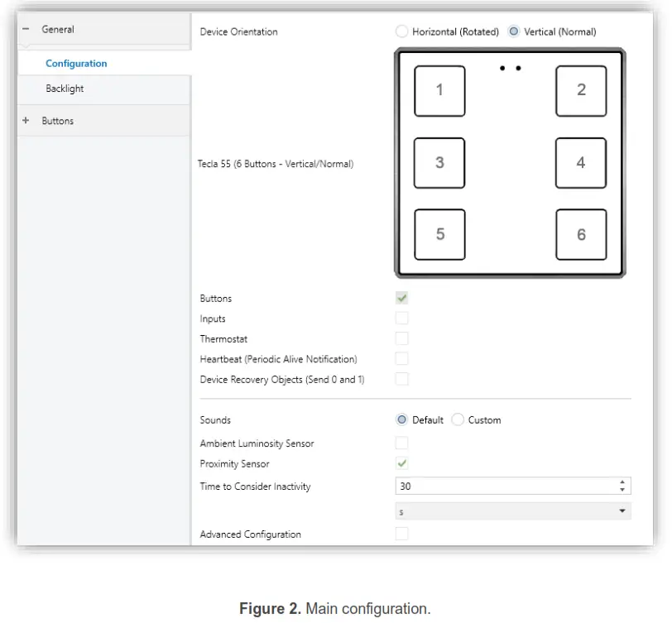The width and height of the screenshot is (672, 623).
Task: Select Custom sounds option
Action: coord(458,419)
